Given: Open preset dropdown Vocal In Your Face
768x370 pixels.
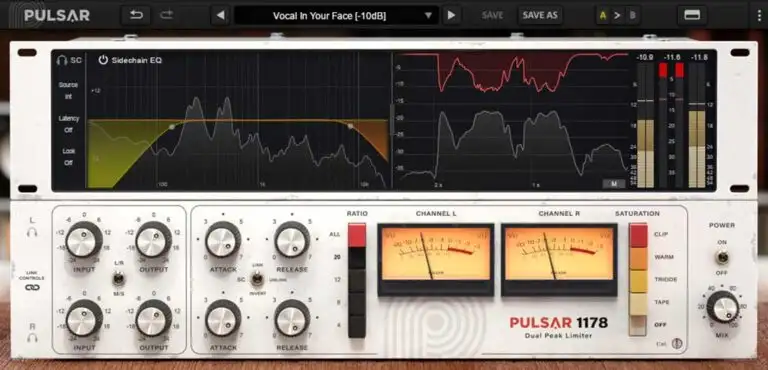Looking at the screenshot, I should (336, 16).
